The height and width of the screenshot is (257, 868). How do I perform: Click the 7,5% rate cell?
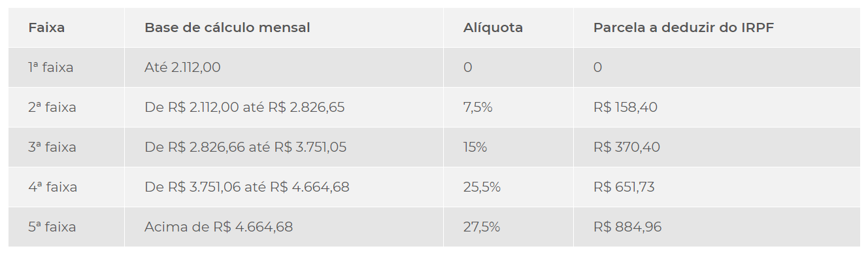(478, 107)
